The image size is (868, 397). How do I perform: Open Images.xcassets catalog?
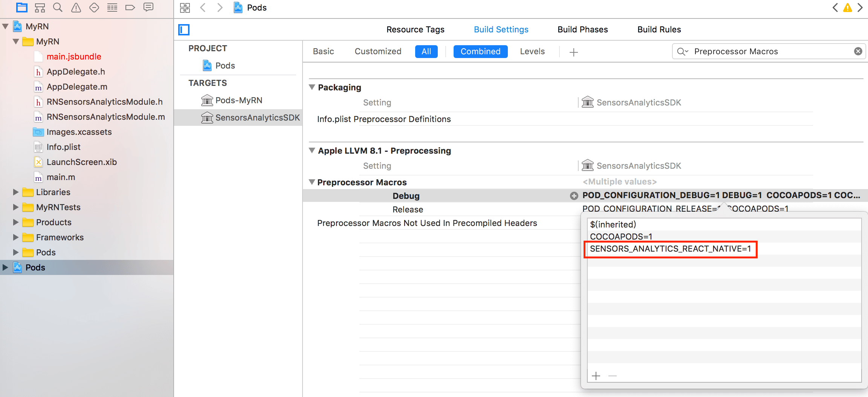[79, 132]
